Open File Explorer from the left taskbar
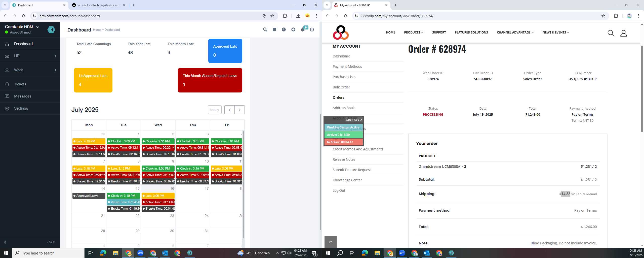Screen dimensions: 644x258 [115, 253]
